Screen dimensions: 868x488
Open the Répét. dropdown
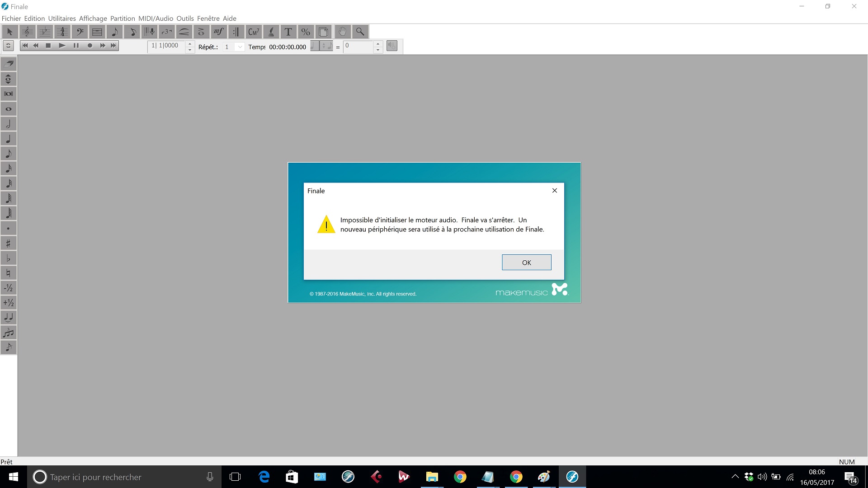pos(240,47)
